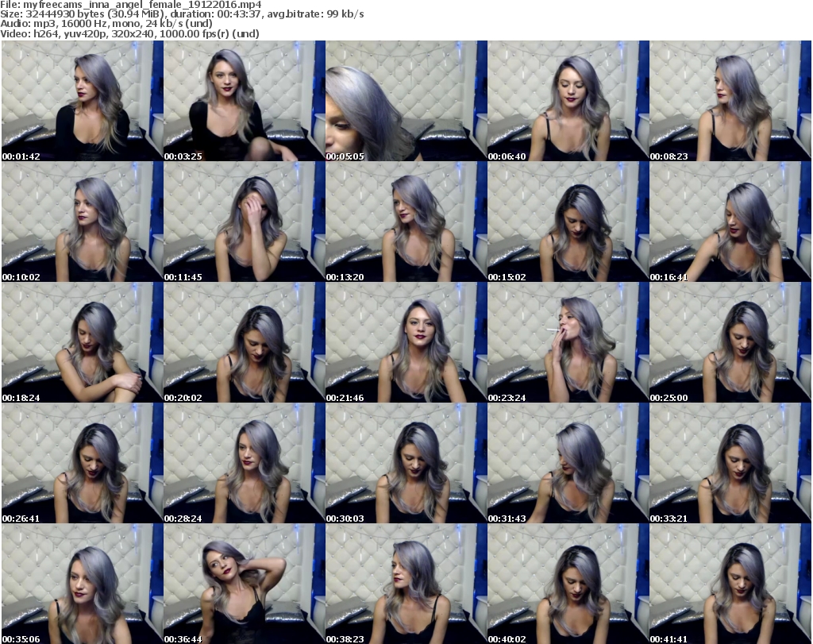Select the thumbnail at 00:18:24

[x=83, y=342]
